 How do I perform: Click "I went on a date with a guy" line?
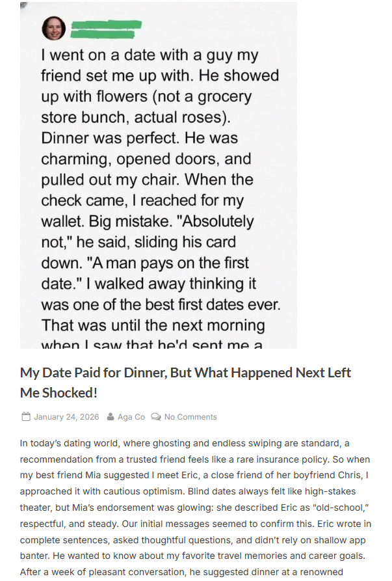[150, 55]
